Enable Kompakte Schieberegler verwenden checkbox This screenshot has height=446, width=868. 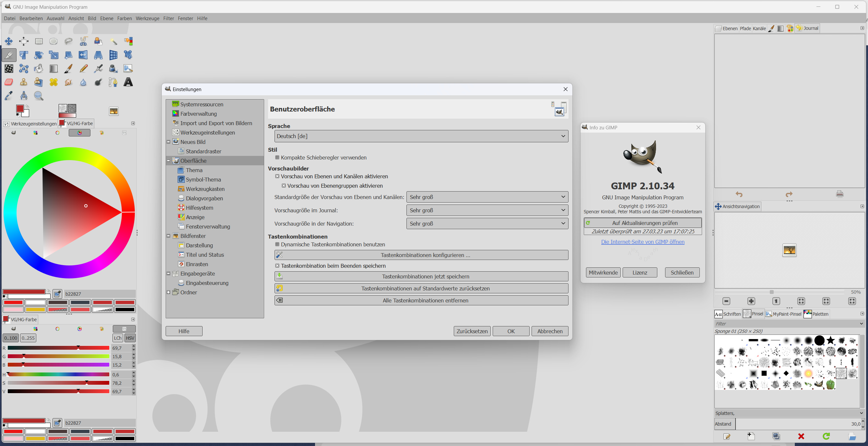(277, 158)
